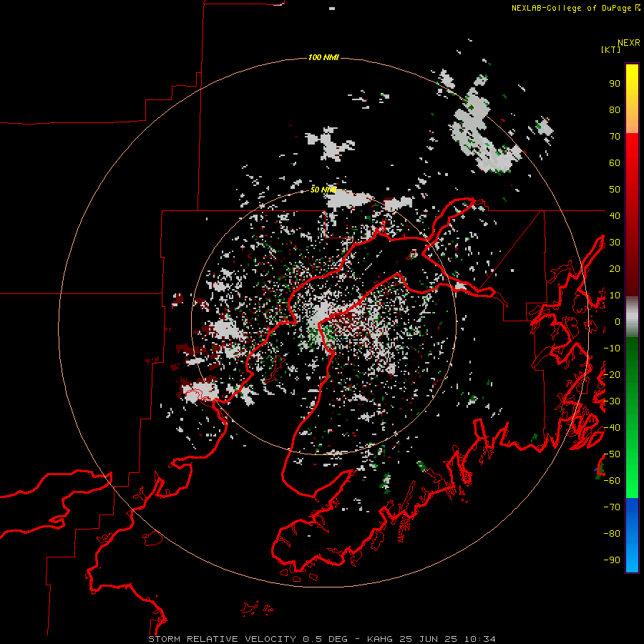Click the 80 value on velocity scale
This screenshot has height=644, width=644.
pos(615,110)
